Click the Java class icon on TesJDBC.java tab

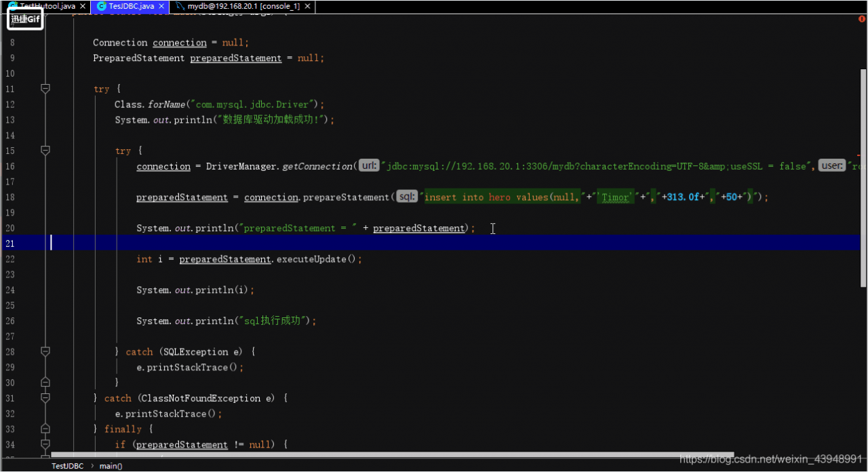pyautogui.click(x=102, y=6)
